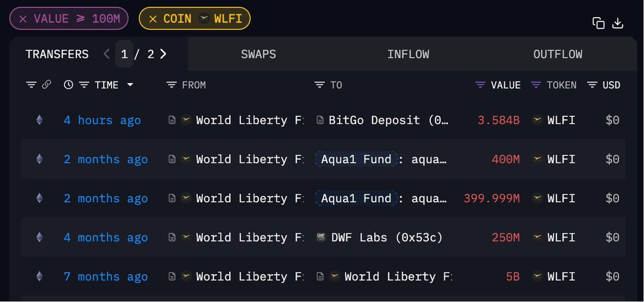Click the link chain icon in the header row
Image resolution: width=644 pixels, height=302 pixels.
pos(46,85)
